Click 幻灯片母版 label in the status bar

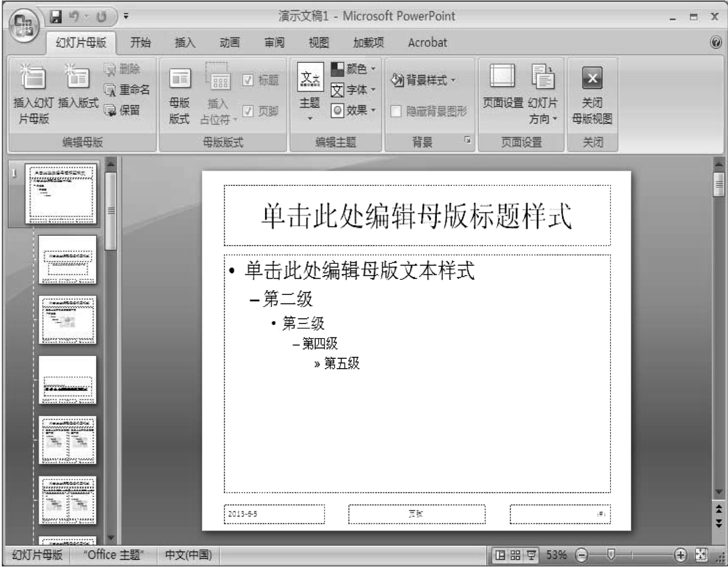37,555
